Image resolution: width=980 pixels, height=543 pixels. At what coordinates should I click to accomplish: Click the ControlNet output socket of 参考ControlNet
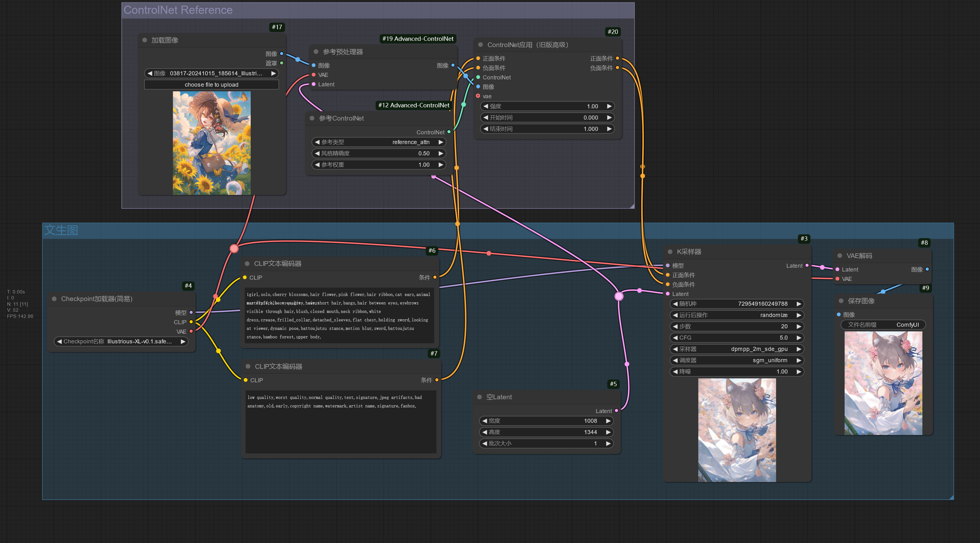click(449, 132)
